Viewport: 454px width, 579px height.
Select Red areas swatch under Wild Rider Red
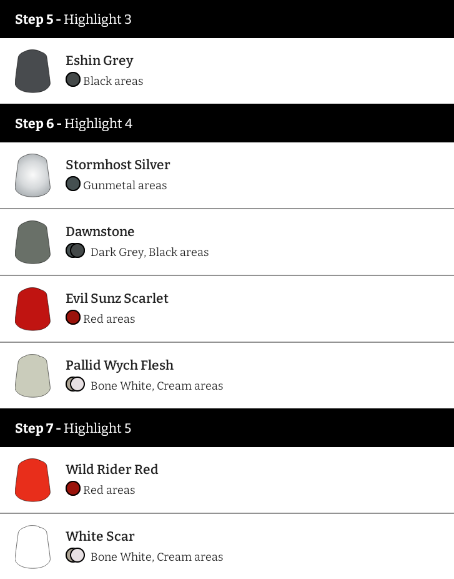(73, 489)
